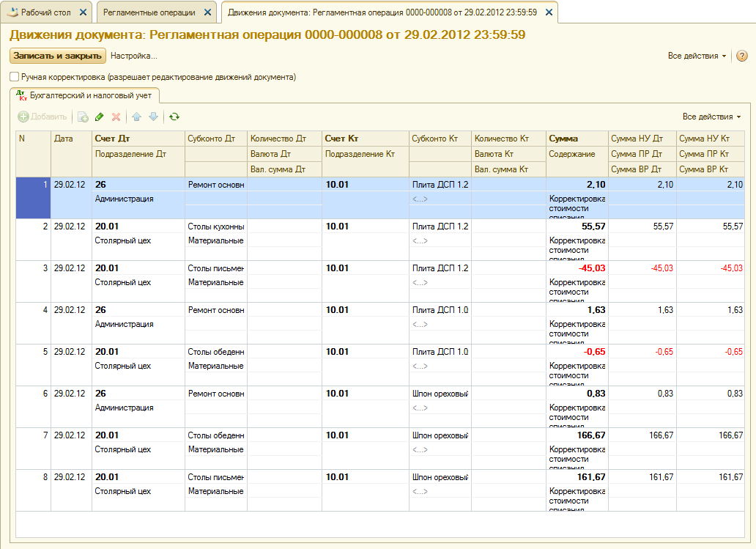Click the Валюта Дт header cell
The width and height of the screenshot is (756, 549).
pyautogui.click(x=284, y=154)
